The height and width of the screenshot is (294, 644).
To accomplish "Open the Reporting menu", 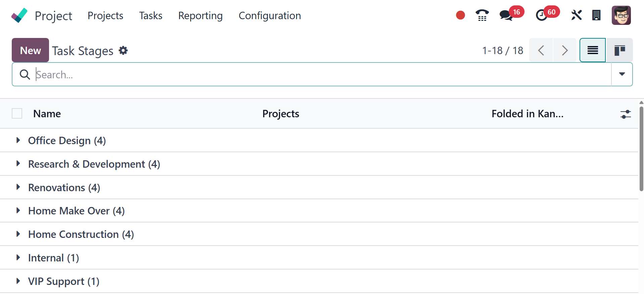I will 200,16.
